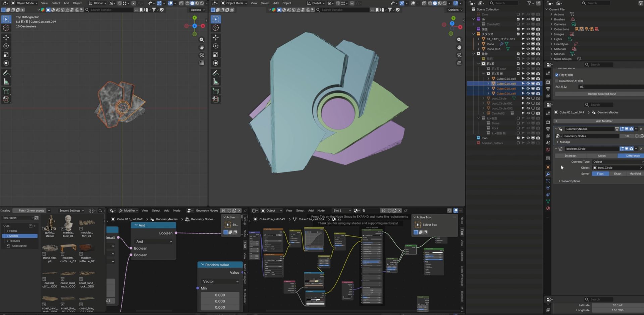The width and height of the screenshot is (644, 315).
Task: Open the Add menu in left viewport header
Action: tap(66, 3)
